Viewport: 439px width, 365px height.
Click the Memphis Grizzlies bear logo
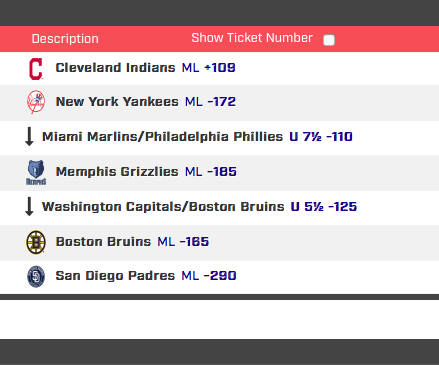coord(36,173)
